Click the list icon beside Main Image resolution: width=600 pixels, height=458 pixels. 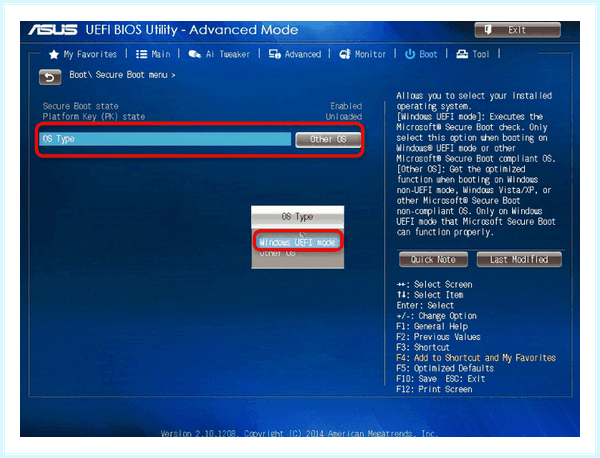coord(142,54)
